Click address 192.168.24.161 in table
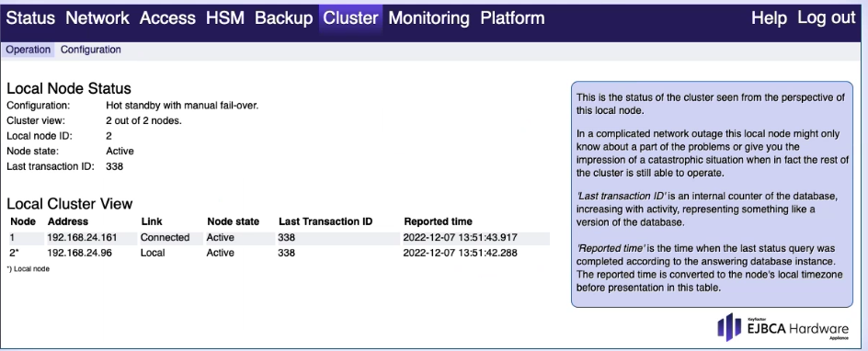This screenshot has width=868, height=351. pyautogui.click(x=82, y=238)
